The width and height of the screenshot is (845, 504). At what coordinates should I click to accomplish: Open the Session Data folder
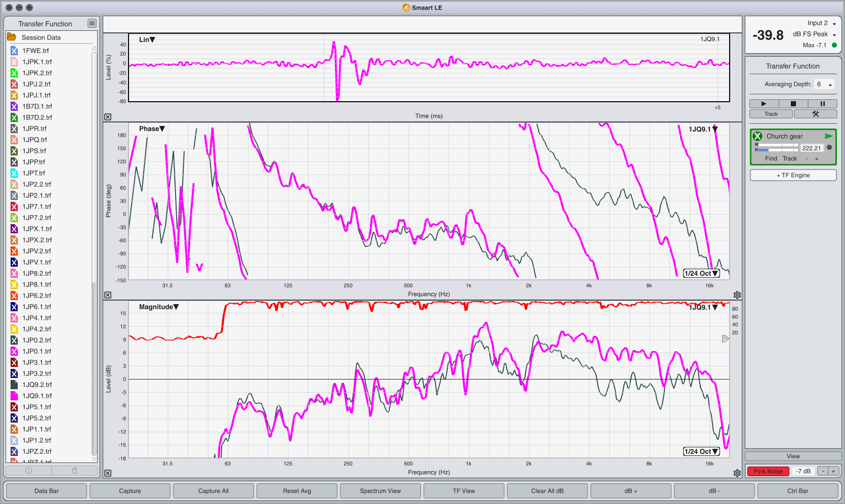click(11, 37)
